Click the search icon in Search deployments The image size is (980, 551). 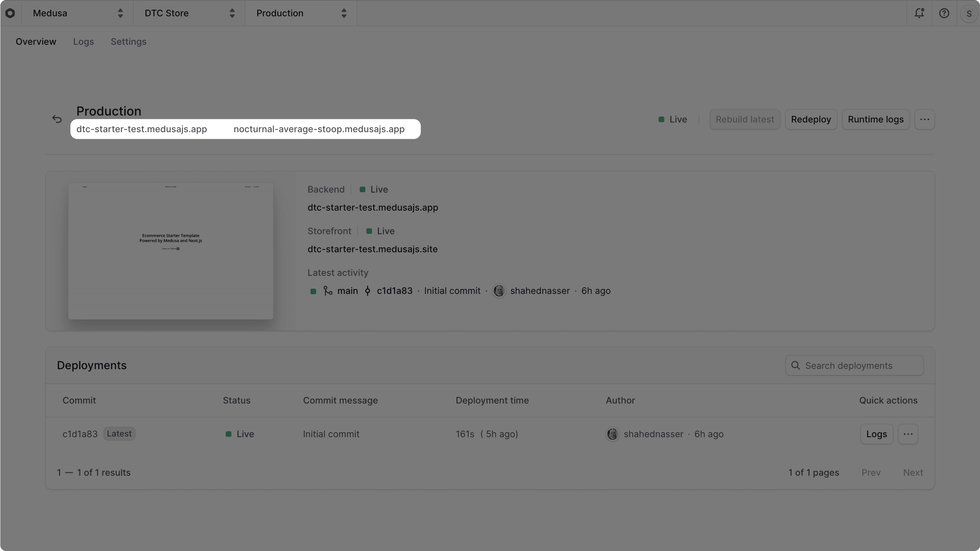pos(795,365)
